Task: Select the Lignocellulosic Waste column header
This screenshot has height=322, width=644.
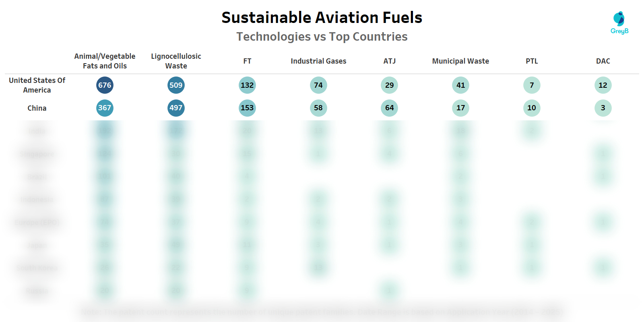Action: pyautogui.click(x=176, y=61)
